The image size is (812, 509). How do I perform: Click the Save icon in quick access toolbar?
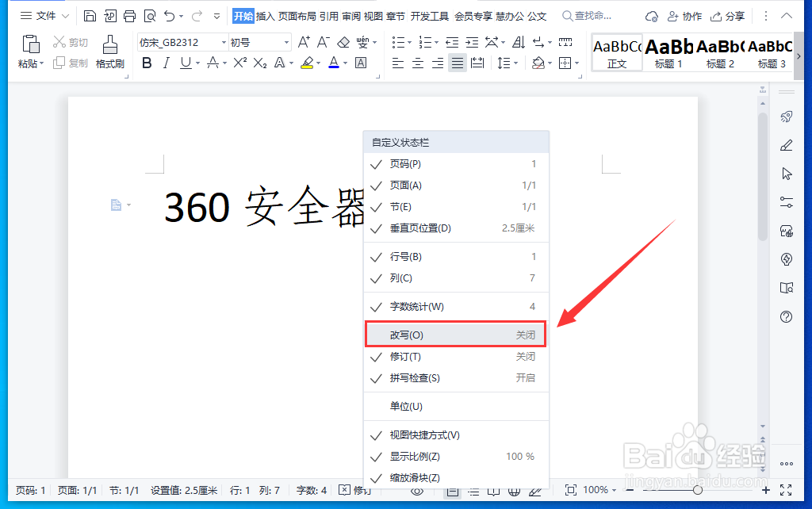coord(90,16)
